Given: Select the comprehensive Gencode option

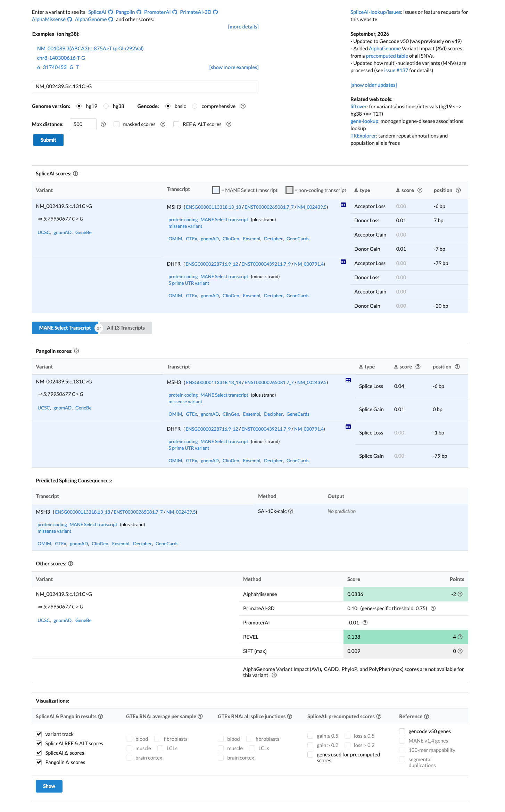Looking at the screenshot, I should tap(195, 106).
